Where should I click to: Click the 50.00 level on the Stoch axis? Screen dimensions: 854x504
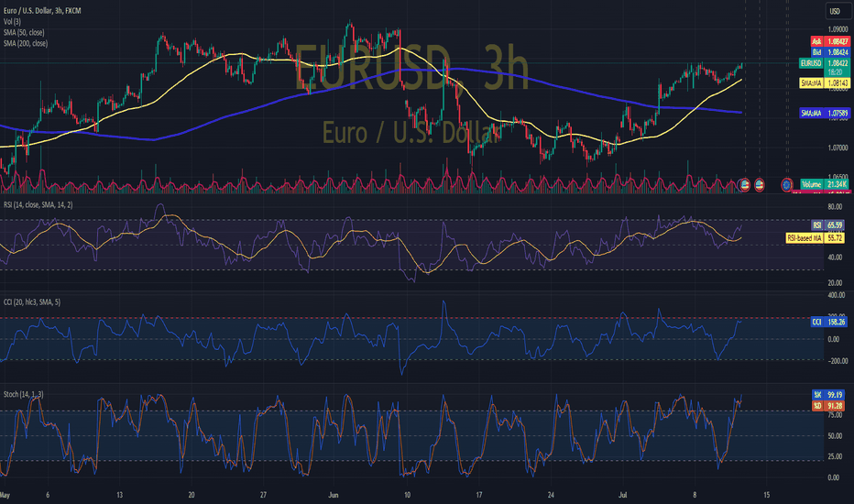pos(835,436)
